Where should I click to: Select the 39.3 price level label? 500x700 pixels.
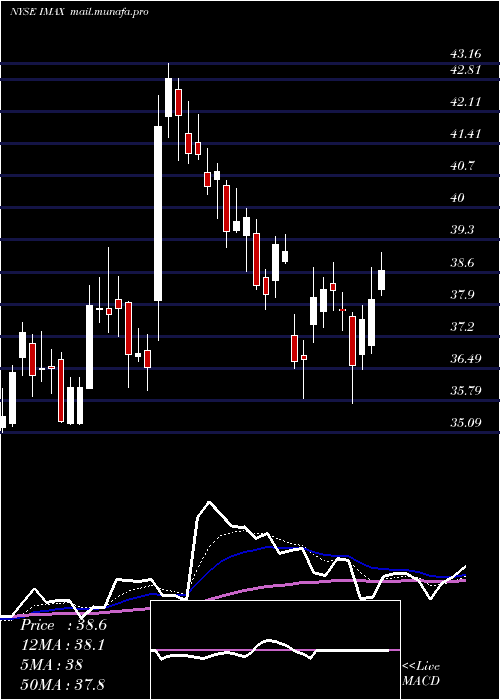click(x=462, y=230)
